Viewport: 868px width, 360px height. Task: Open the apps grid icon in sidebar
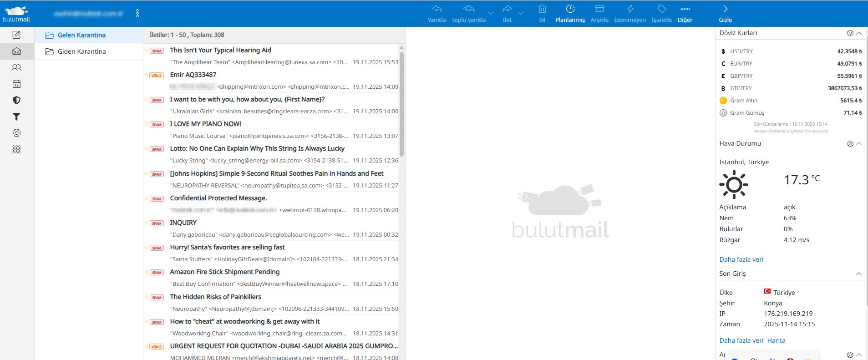click(16, 149)
